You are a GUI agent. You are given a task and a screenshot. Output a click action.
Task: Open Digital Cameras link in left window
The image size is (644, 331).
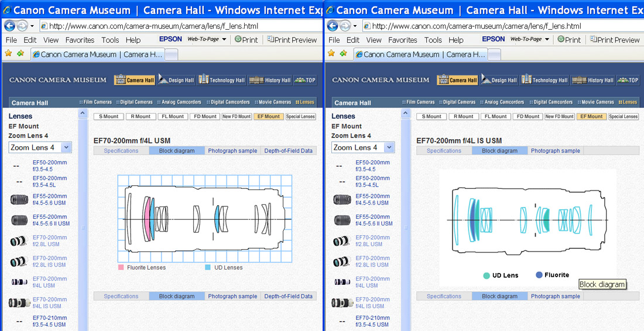click(x=134, y=102)
